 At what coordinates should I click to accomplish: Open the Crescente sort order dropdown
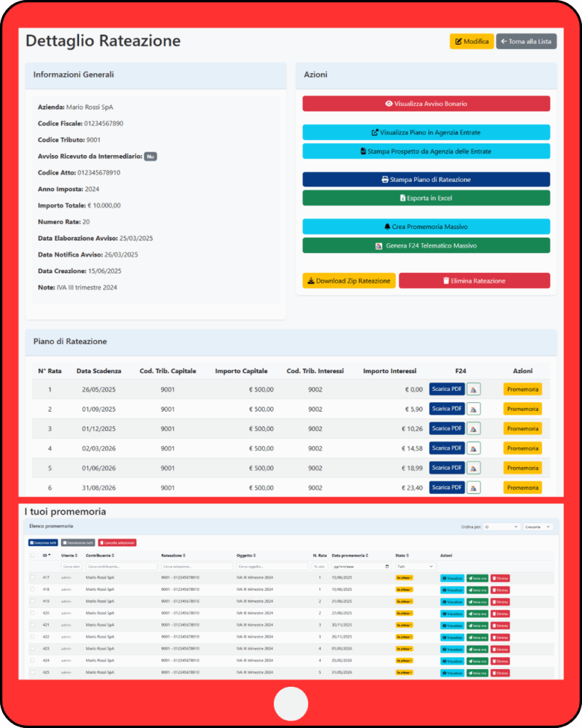pyautogui.click(x=538, y=527)
